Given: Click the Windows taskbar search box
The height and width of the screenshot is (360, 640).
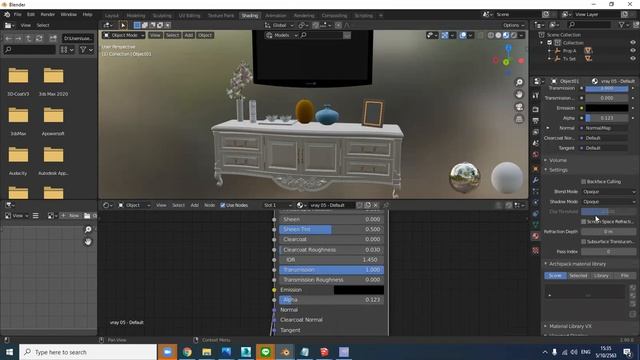Looking at the screenshot, I should click(88, 352).
